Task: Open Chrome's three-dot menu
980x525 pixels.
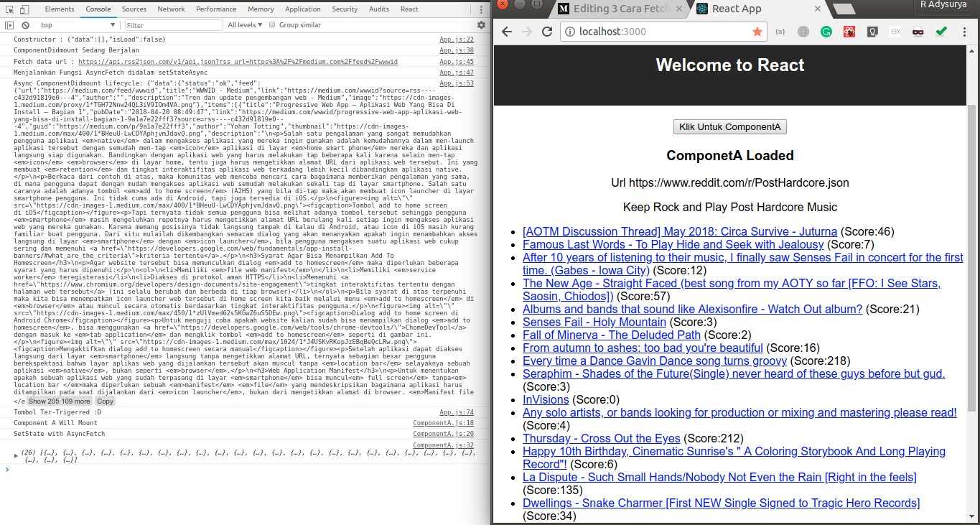Action: (964, 31)
